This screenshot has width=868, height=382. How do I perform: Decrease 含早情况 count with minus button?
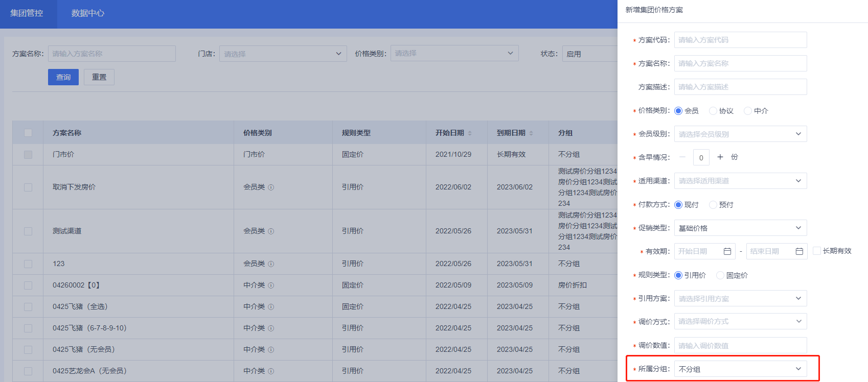coord(682,157)
